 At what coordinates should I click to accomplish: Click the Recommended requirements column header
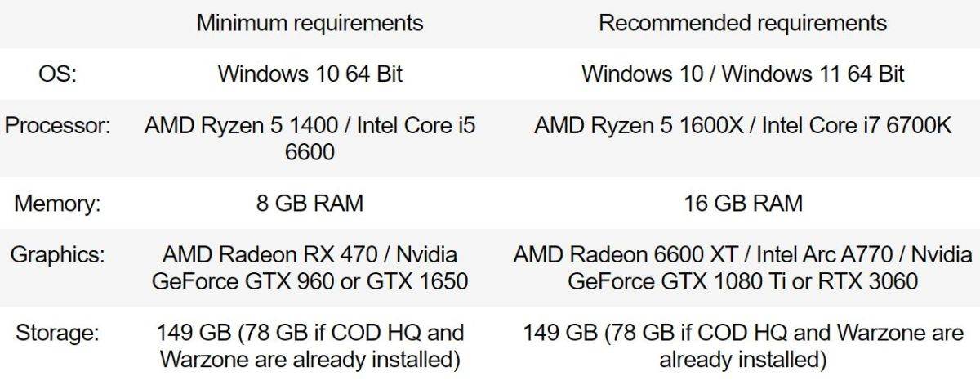coord(742,23)
